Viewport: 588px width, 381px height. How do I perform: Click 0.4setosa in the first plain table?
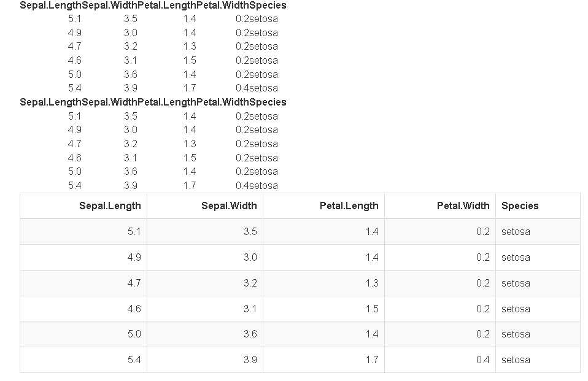pos(257,88)
